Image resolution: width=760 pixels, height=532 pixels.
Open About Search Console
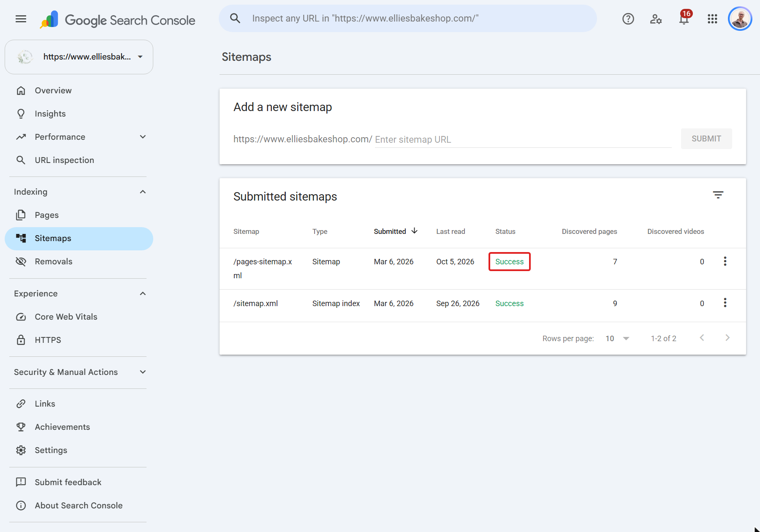[79, 505]
